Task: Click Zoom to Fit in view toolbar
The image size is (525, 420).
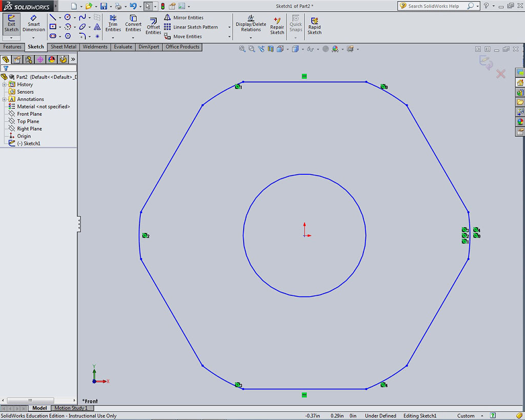Action: [242, 49]
